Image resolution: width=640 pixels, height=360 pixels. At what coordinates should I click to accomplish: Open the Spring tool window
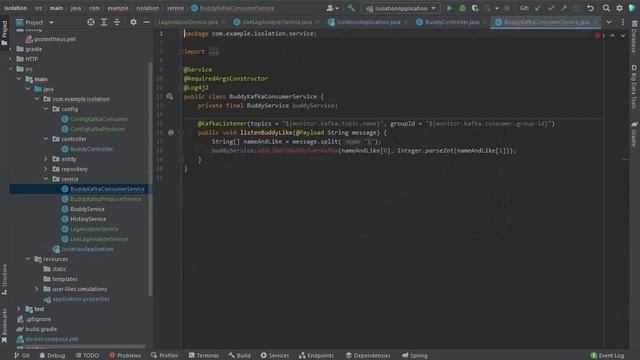coord(415,356)
